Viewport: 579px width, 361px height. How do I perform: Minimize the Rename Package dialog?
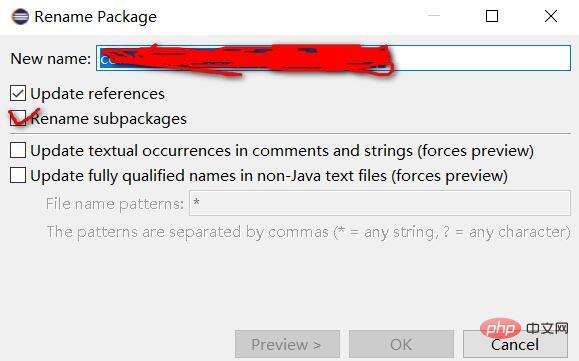coord(434,16)
